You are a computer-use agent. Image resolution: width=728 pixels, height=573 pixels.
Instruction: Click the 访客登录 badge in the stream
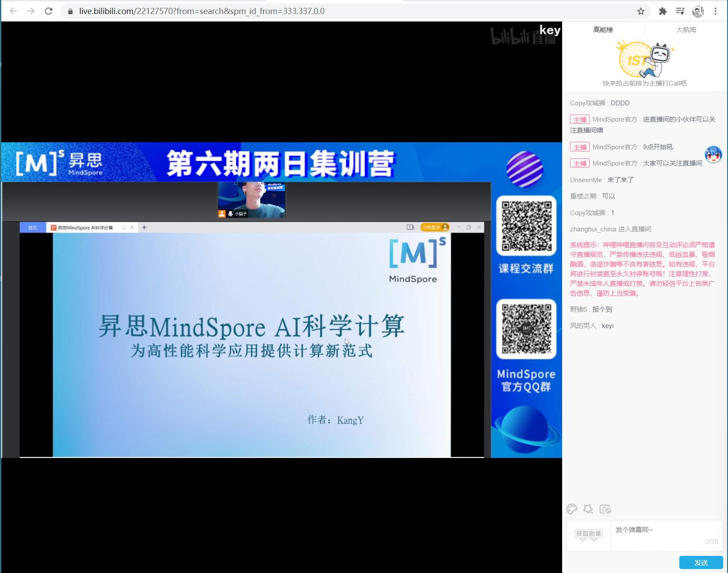pos(435,227)
